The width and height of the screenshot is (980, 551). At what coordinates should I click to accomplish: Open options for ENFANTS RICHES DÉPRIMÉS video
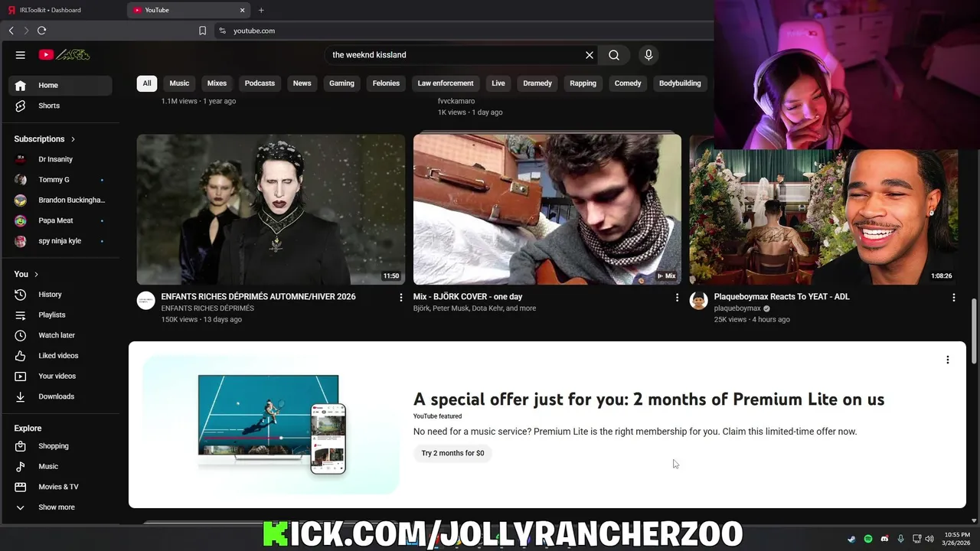[x=400, y=297]
